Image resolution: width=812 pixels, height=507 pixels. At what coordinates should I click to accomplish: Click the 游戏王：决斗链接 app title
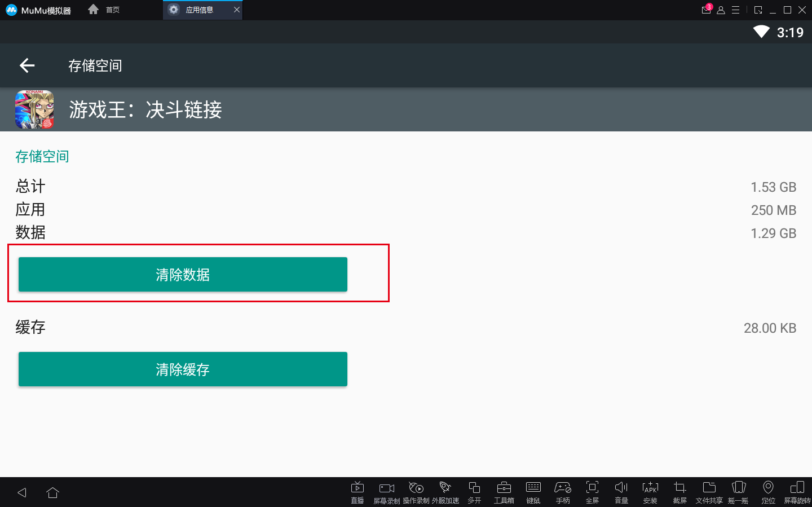145,109
